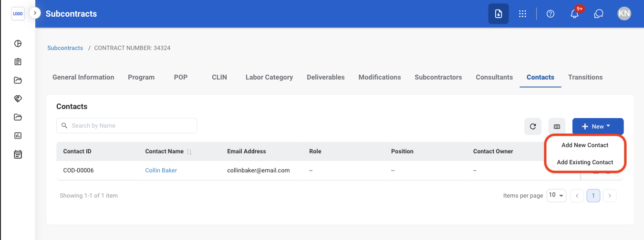Click Contact Owner column header
The width and height of the screenshot is (644, 240).
coord(493,151)
